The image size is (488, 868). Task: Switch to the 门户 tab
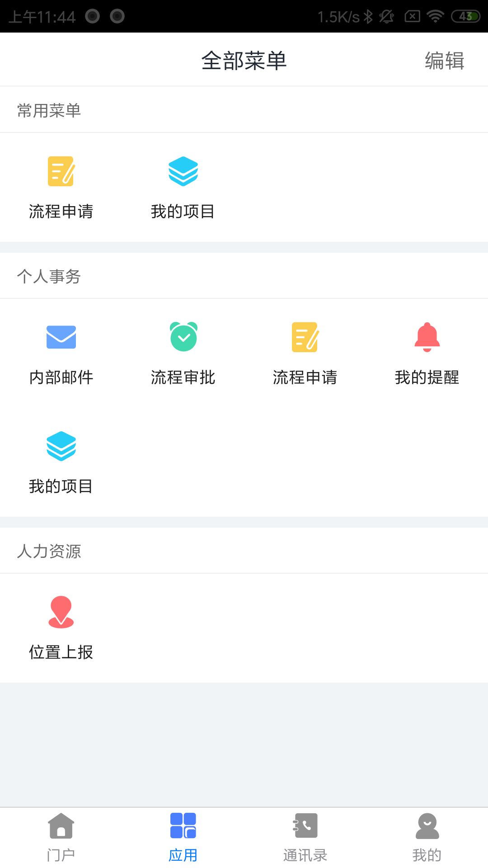(61, 837)
